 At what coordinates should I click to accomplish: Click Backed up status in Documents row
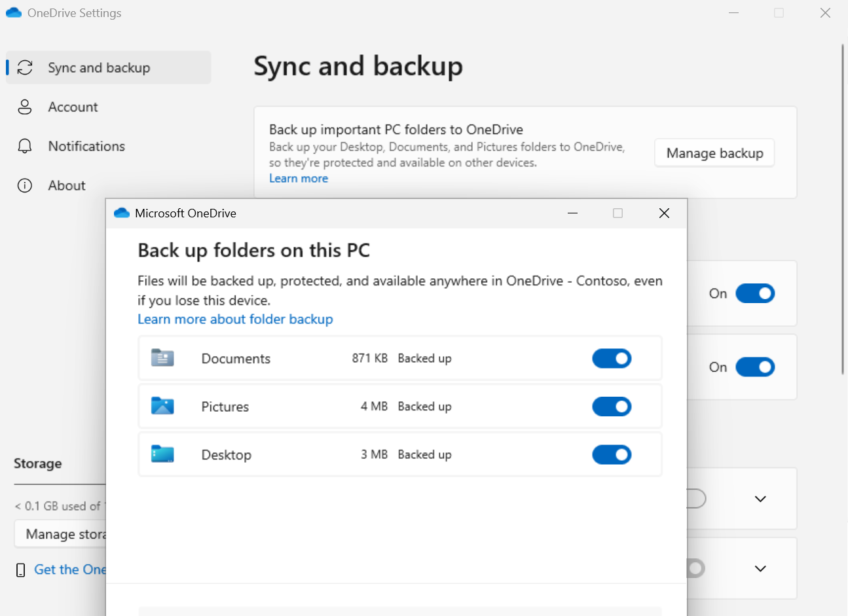coord(424,358)
